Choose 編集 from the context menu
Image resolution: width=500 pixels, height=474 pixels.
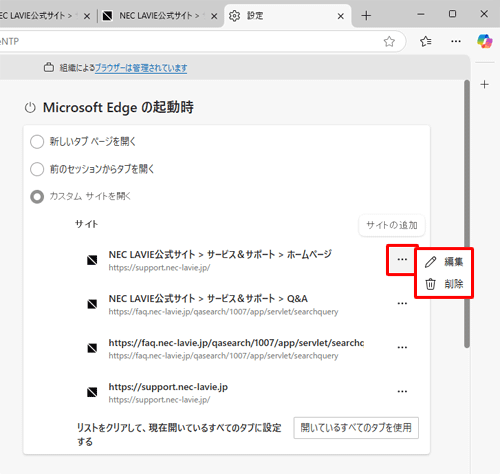coord(444,262)
